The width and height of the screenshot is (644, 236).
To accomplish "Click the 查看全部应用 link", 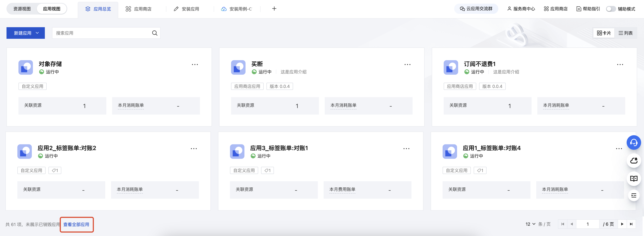I will [x=76, y=224].
